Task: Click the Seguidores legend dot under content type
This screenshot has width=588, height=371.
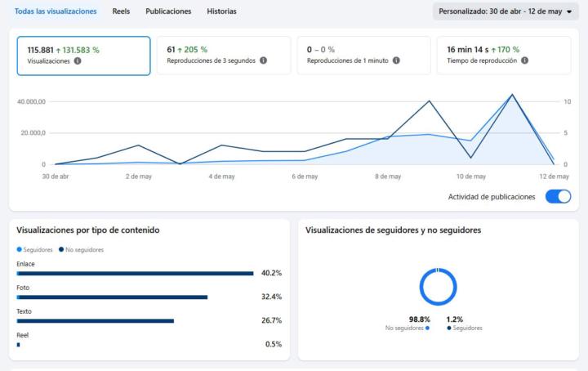Action: (19, 249)
